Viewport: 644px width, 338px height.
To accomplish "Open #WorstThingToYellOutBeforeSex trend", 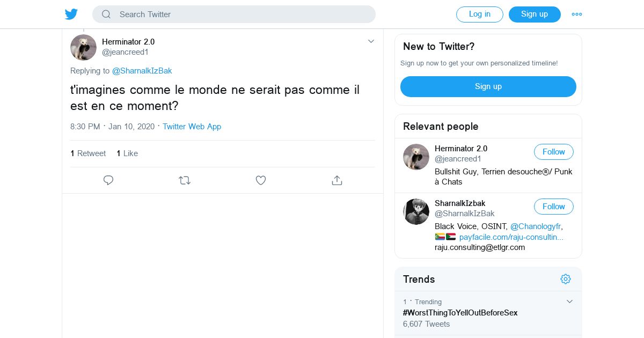I will (x=460, y=313).
